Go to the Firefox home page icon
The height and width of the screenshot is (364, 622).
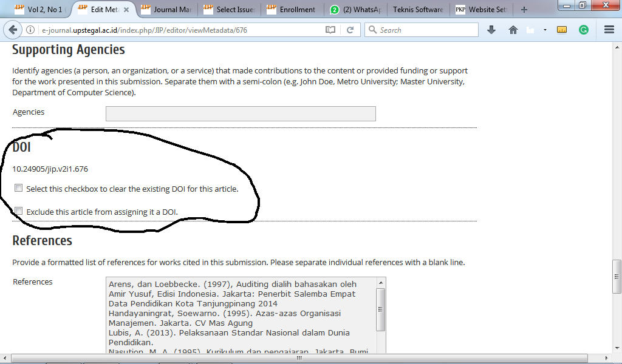click(513, 30)
